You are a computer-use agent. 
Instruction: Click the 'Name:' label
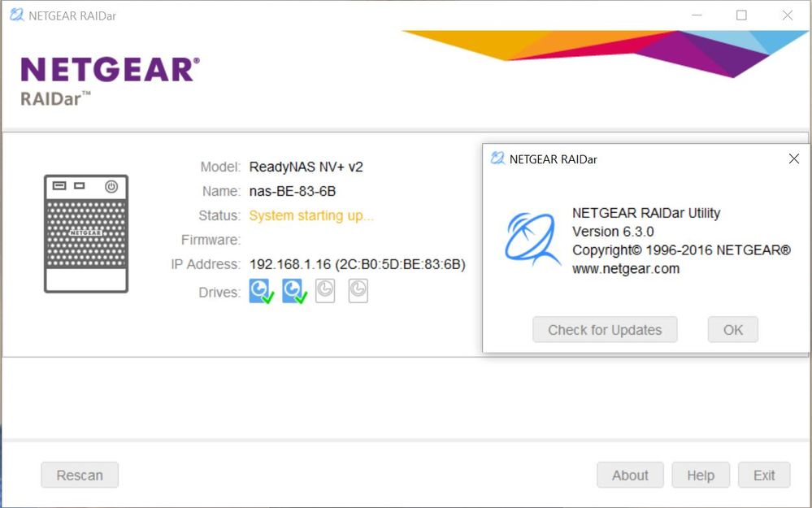[x=221, y=192]
